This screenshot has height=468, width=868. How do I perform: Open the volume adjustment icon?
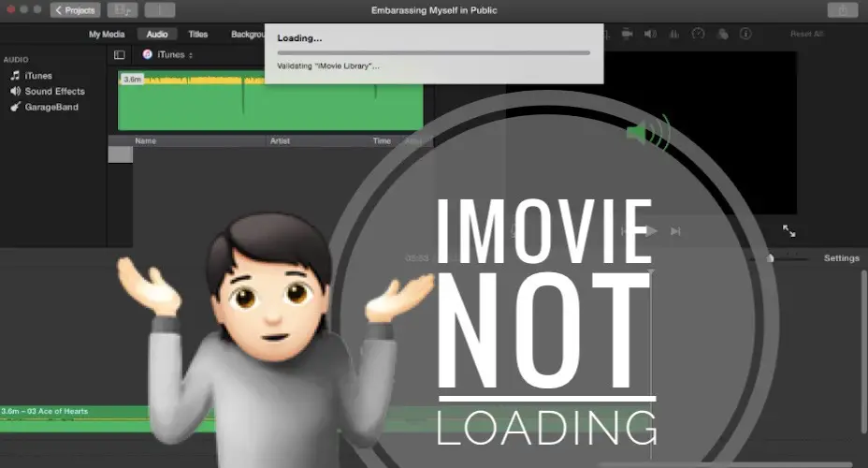[x=650, y=34]
